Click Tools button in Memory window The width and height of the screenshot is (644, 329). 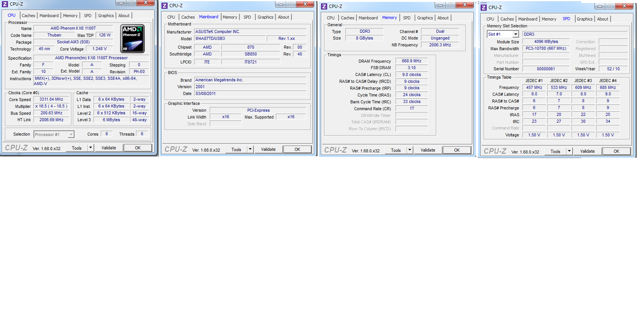click(x=396, y=150)
